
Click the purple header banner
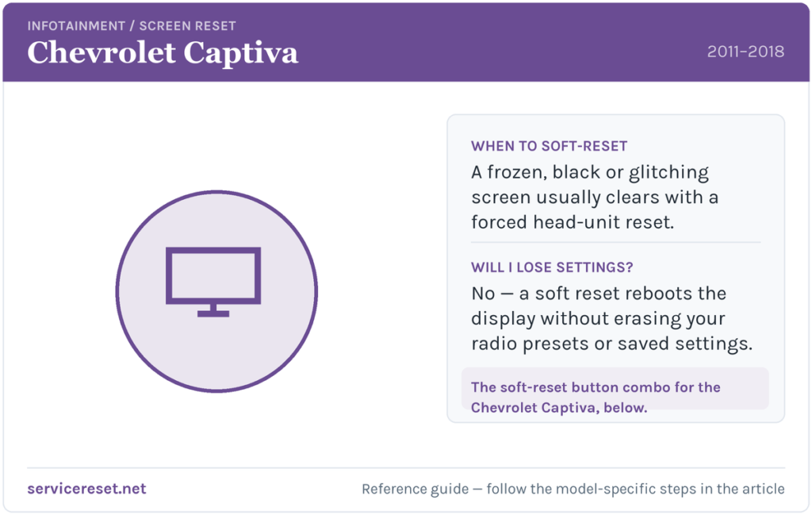(406, 42)
